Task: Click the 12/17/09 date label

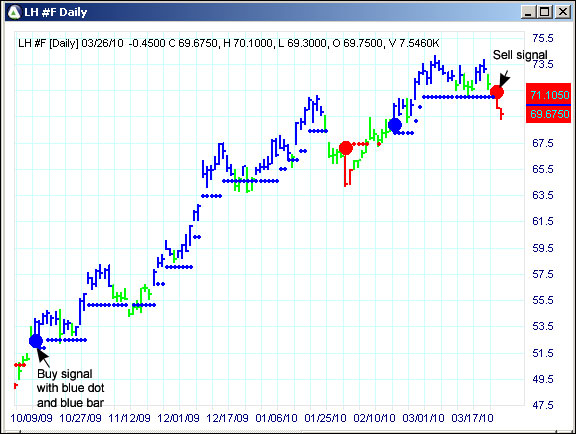Action: coord(227,418)
